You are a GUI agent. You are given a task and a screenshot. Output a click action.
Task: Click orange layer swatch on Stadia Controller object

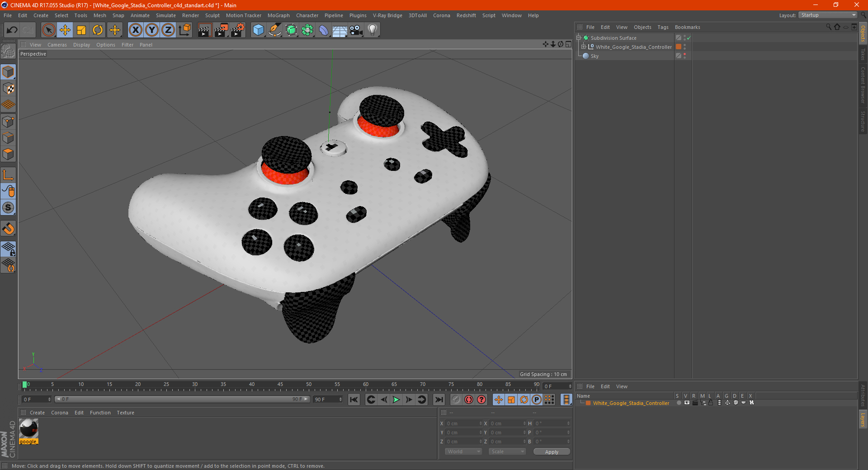(679, 47)
